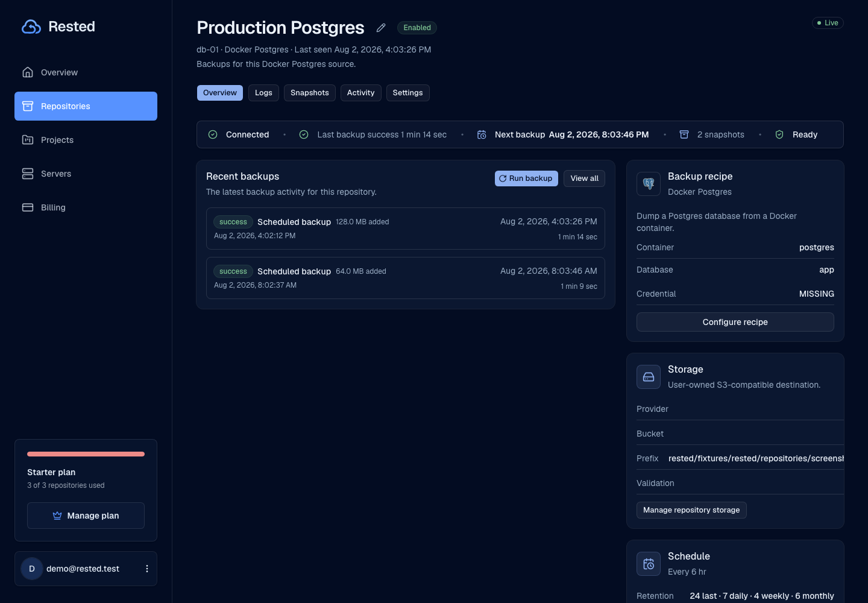The width and height of the screenshot is (868, 603).
Task: Click the refresh icon on Run backup
Action: (503, 178)
